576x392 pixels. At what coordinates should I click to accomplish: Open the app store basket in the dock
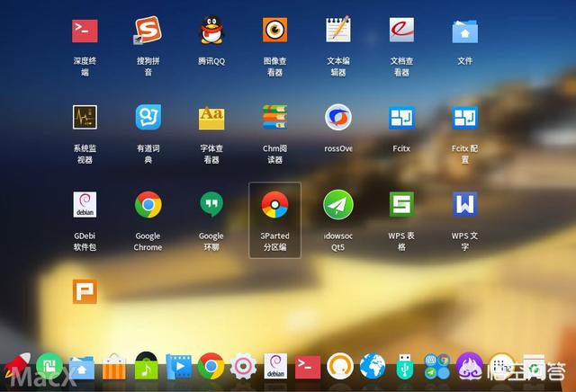114,367
